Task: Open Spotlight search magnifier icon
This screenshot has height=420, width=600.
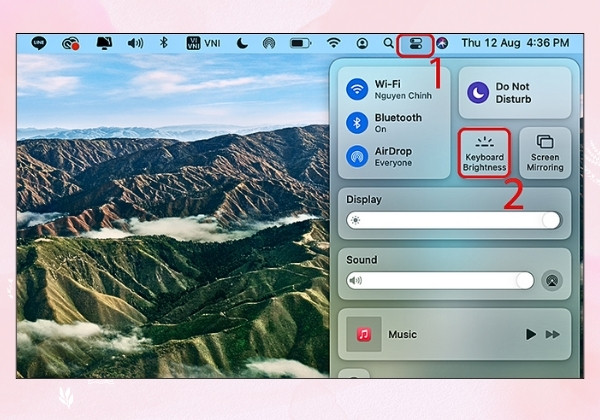Action: [x=389, y=43]
